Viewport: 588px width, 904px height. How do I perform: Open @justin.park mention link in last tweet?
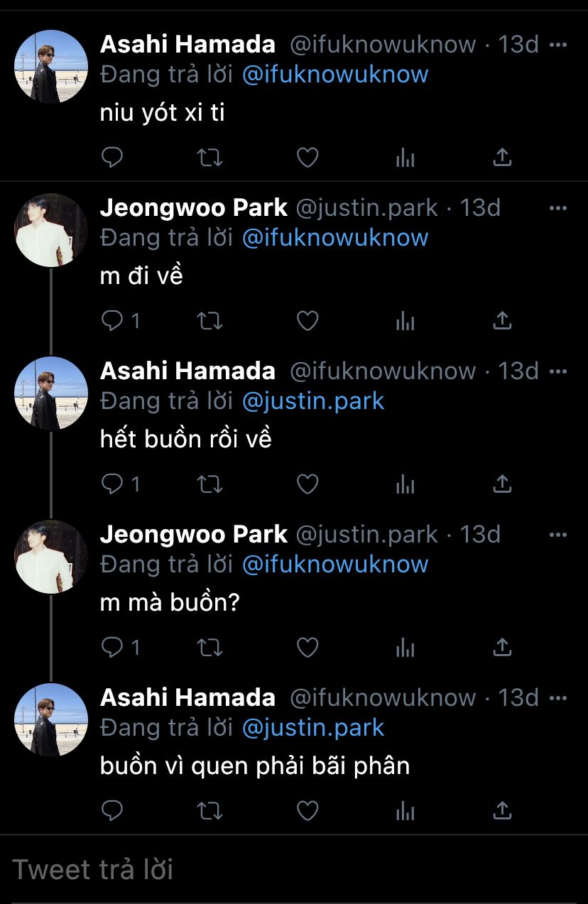click(313, 728)
